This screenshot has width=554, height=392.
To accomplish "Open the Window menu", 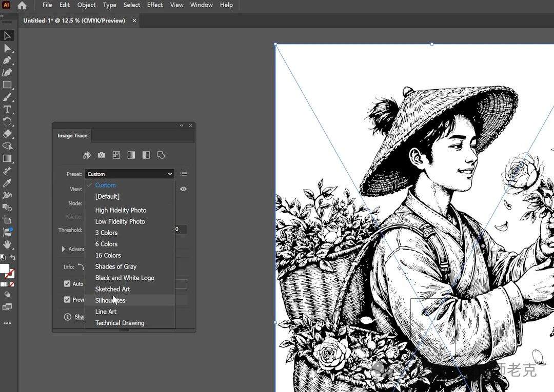I will (x=202, y=5).
